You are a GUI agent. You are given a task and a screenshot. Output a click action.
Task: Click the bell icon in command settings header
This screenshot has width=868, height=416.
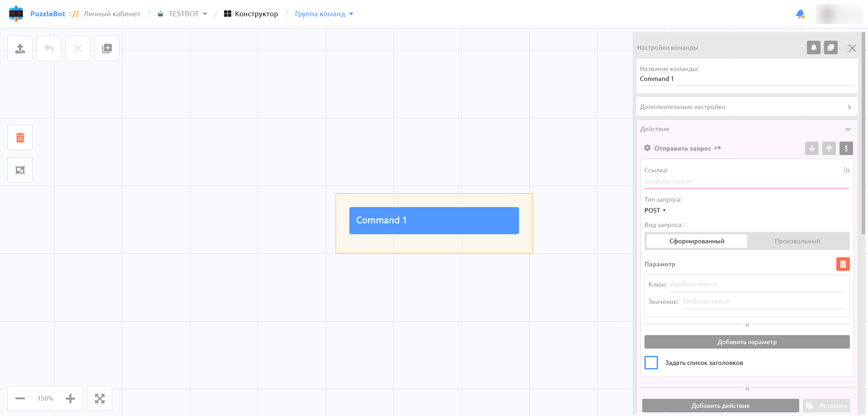coord(814,47)
